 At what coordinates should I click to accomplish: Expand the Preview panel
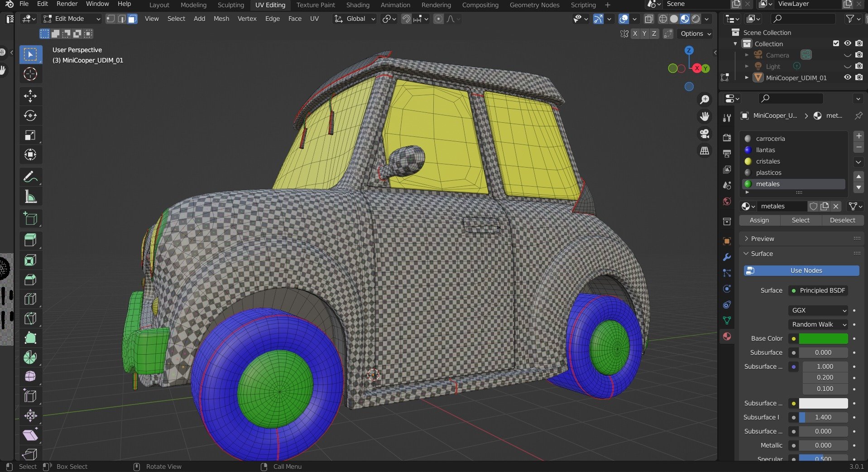pos(762,239)
